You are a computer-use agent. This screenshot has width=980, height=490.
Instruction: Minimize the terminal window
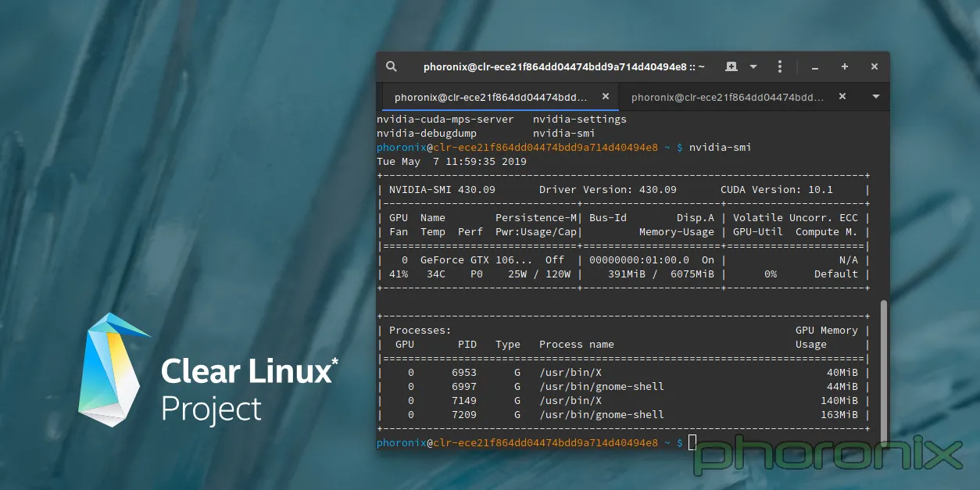point(814,67)
